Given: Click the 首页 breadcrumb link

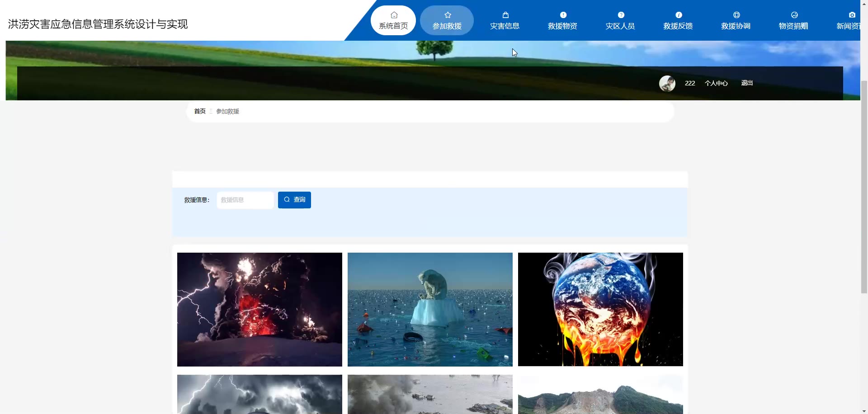Looking at the screenshot, I should 200,111.
